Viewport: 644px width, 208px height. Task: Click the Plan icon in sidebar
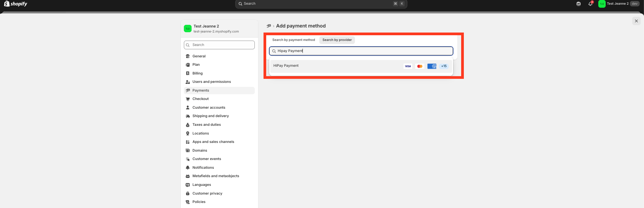[188, 65]
